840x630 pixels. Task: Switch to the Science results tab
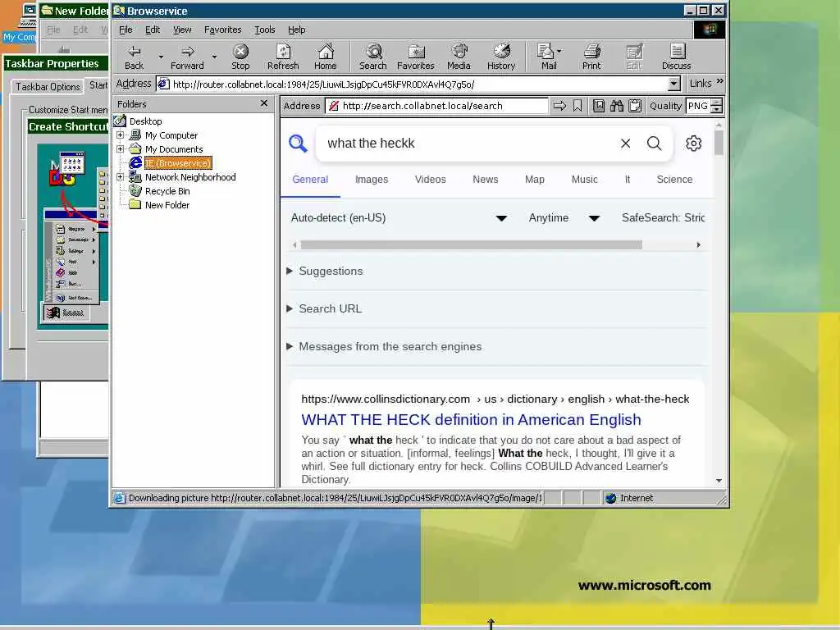coord(674,180)
